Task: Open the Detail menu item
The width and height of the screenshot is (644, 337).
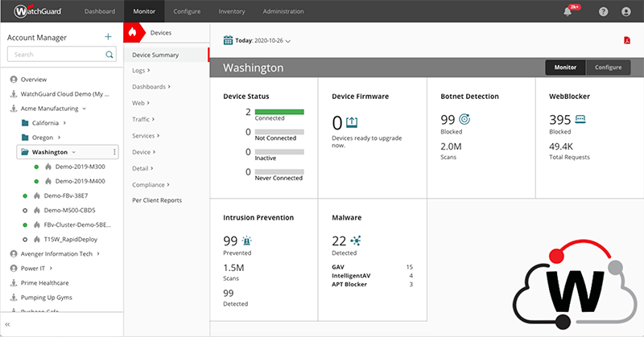Action: click(142, 168)
